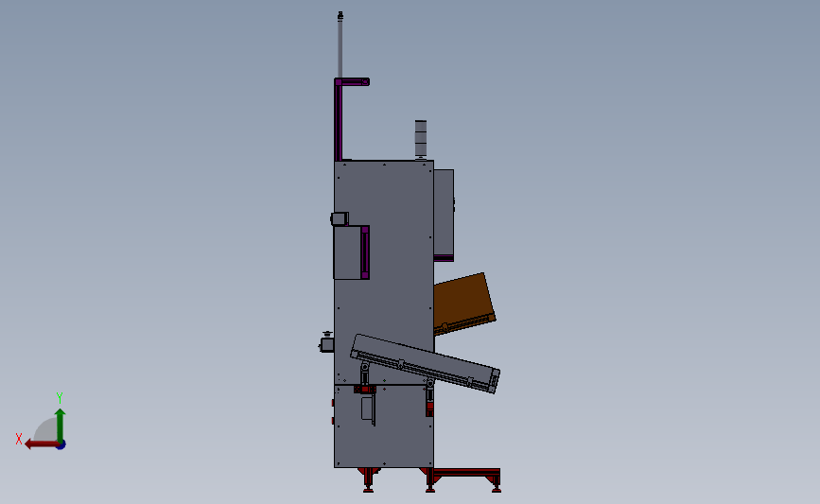Select the small grey block above the left door
Screen dimensions: 820x504
tap(340, 218)
